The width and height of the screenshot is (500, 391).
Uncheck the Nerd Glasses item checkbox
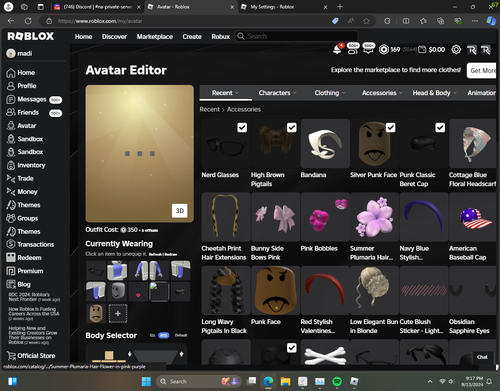click(242, 127)
